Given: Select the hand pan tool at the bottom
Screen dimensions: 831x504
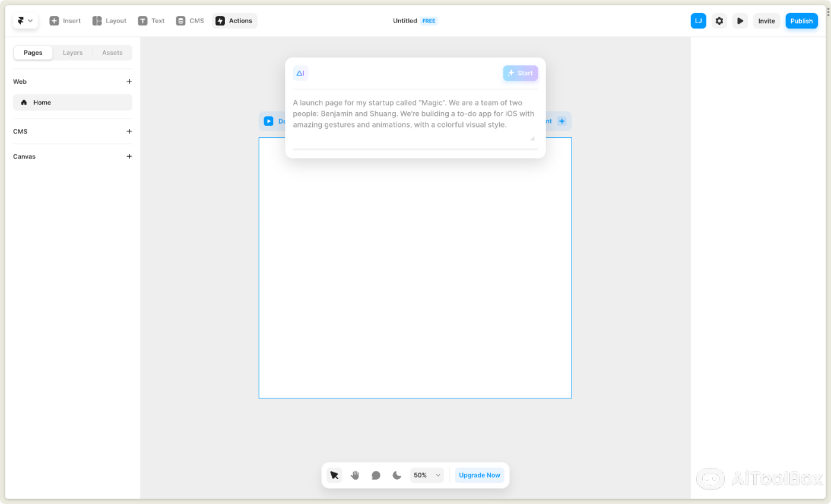Looking at the screenshot, I should [355, 475].
